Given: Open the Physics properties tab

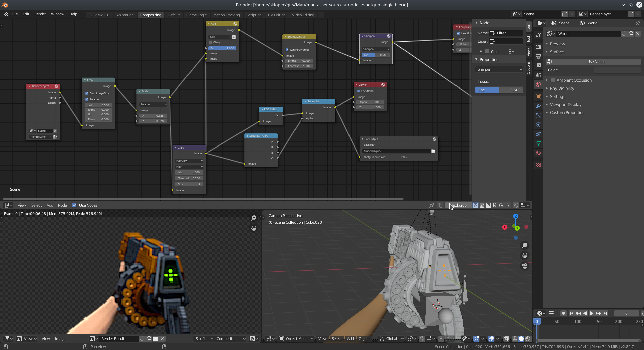Looking at the screenshot, I should (x=538, y=125).
